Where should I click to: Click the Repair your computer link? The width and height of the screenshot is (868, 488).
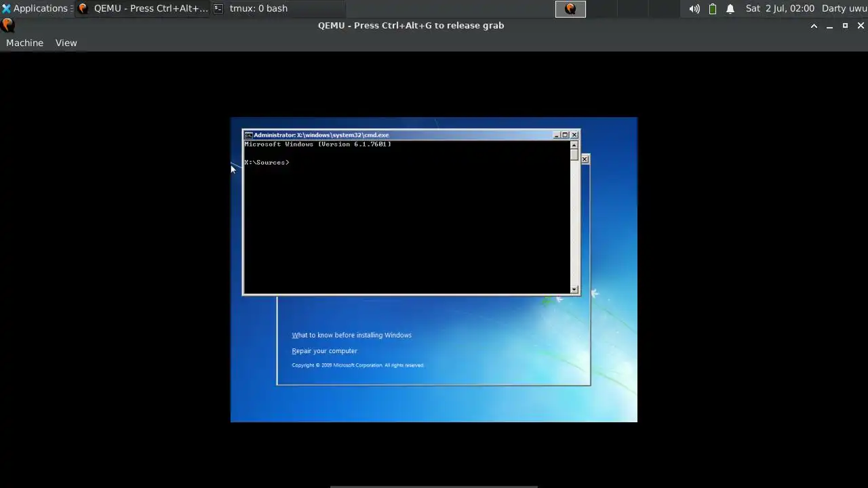point(324,351)
